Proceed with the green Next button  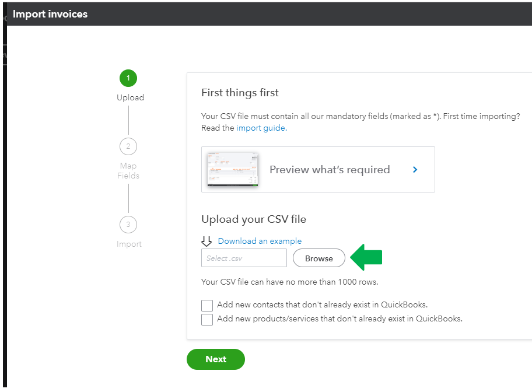(216, 359)
